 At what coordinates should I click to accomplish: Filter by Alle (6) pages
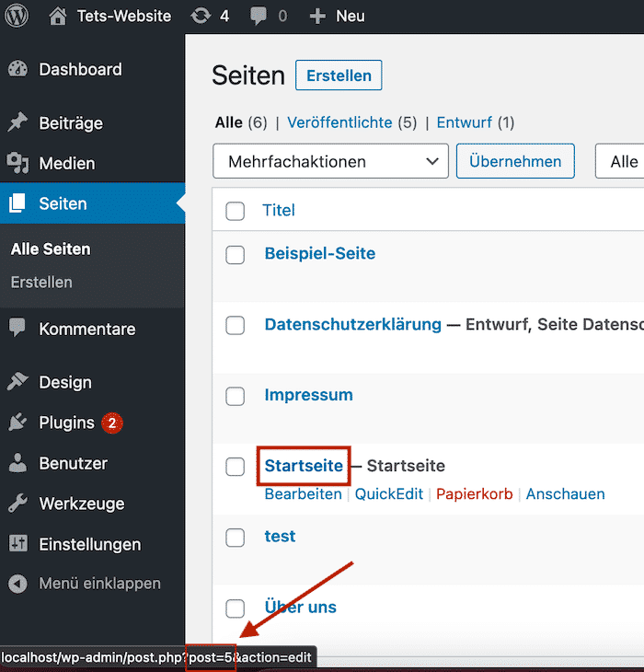[x=241, y=122]
